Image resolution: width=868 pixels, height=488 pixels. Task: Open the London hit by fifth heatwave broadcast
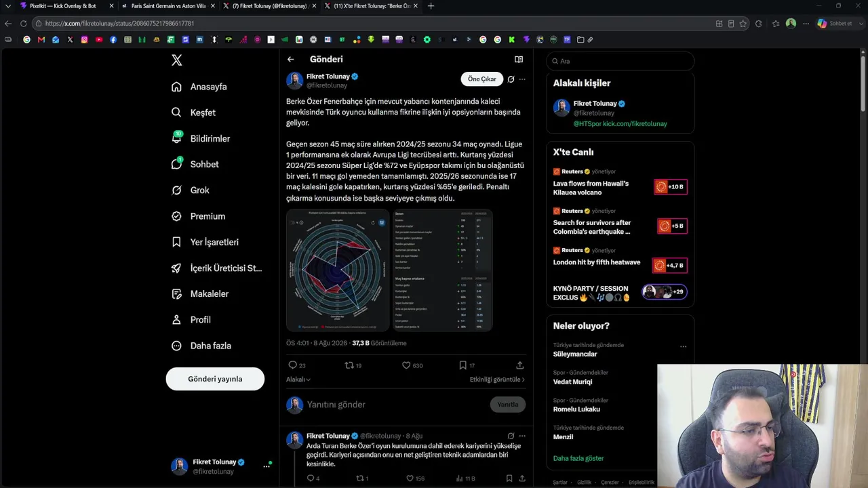click(x=620, y=258)
